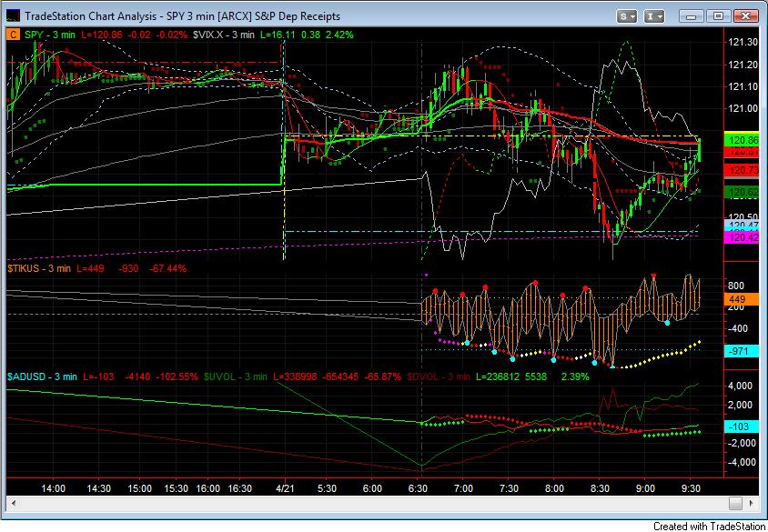
Task: Click the 6:30 time axis label
Action: (418, 488)
